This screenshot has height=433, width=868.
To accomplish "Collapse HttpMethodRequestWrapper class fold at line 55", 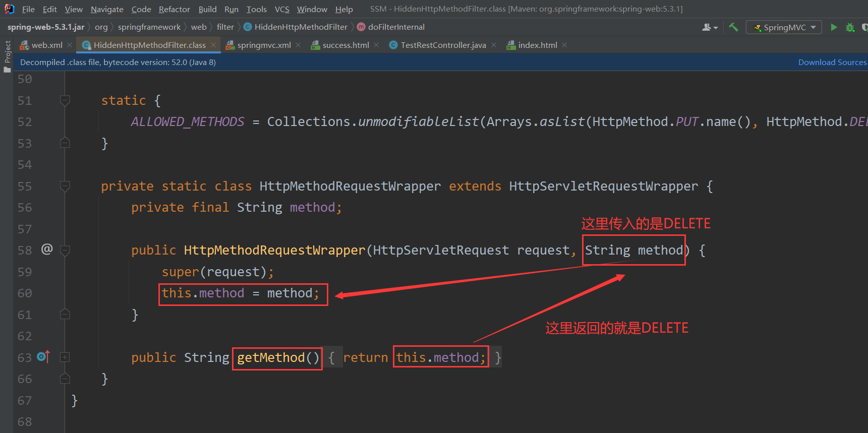I will (x=65, y=186).
